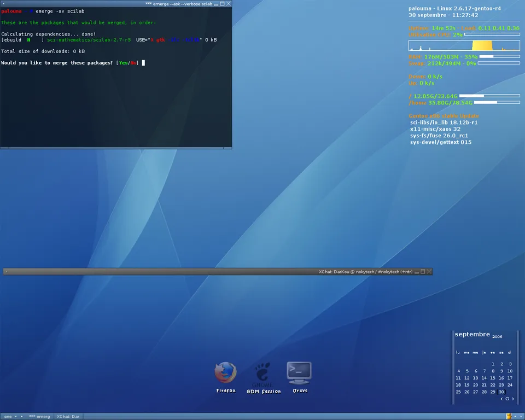
Task: Click workspace name 'one' in bottom panel
Action: tap(8, 416)
